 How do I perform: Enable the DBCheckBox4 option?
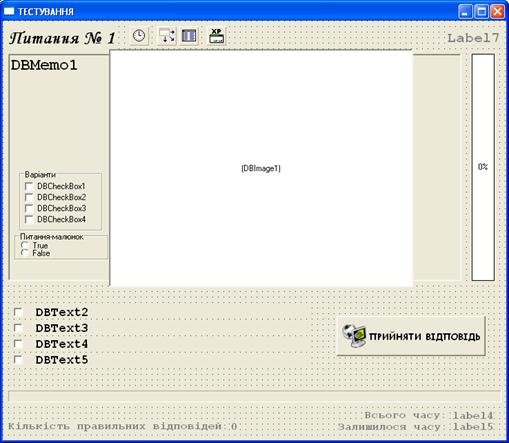tap(29, 219)
